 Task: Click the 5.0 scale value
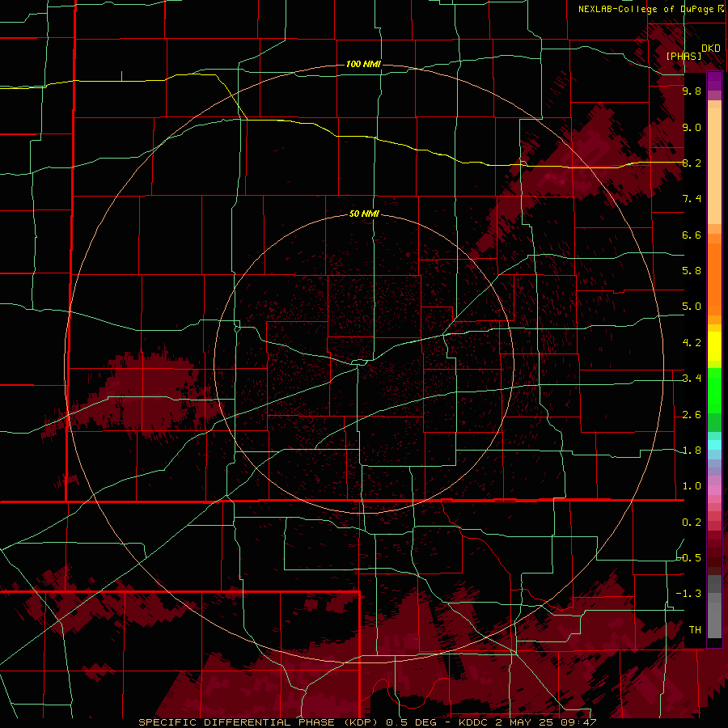tap(692, 307)
